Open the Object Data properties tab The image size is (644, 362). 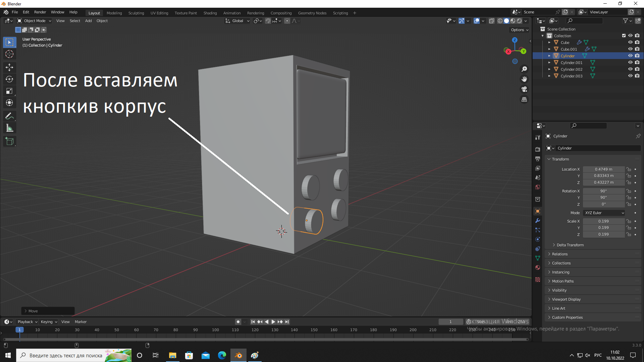tap(538, 258)
